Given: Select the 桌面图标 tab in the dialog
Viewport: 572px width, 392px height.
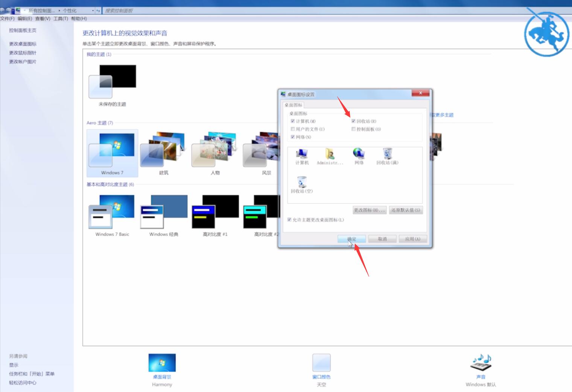Looking at the screenshot, I should [x=293, y=105].
